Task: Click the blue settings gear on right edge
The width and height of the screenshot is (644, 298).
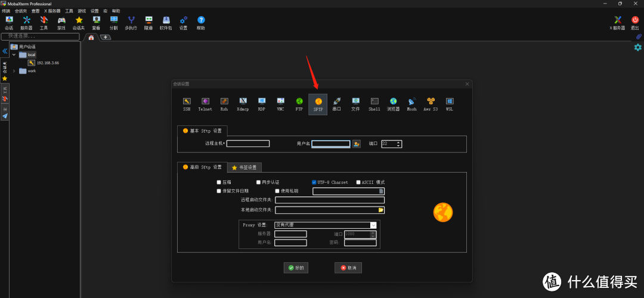Action: click(638, 47)
